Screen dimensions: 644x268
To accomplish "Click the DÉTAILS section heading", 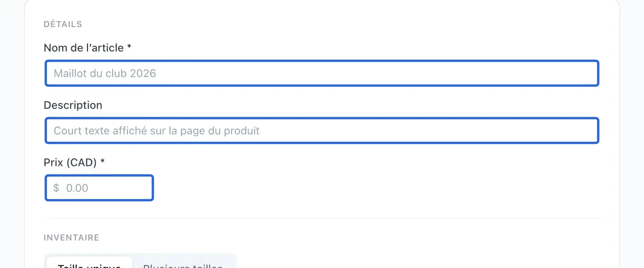I will tap(63, 24).
